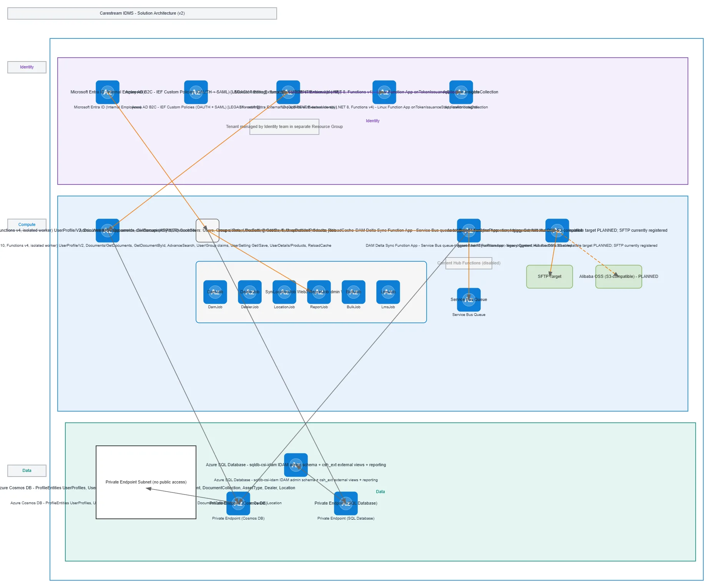
Task: Click the DealerJob icon
Action: (250, 292)
